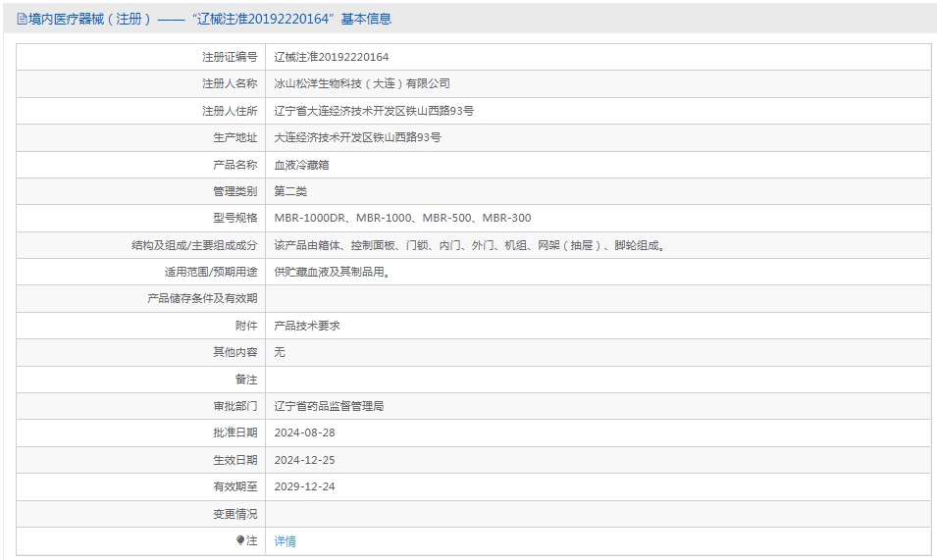Open the 详情 link

pos(286,541)
